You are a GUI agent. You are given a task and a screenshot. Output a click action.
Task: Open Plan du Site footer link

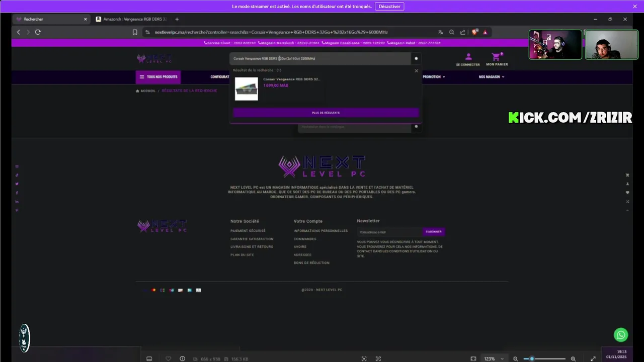tap(242, 255)
